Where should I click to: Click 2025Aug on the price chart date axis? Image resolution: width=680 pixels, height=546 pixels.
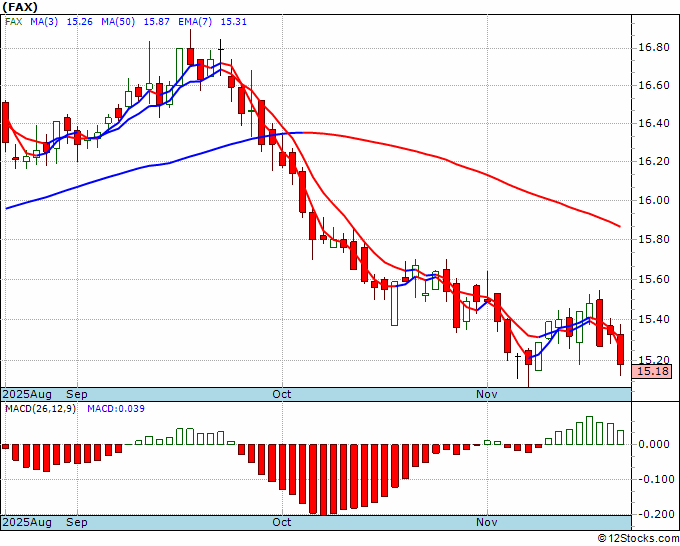pyautogui.click(x=27, y=394)
